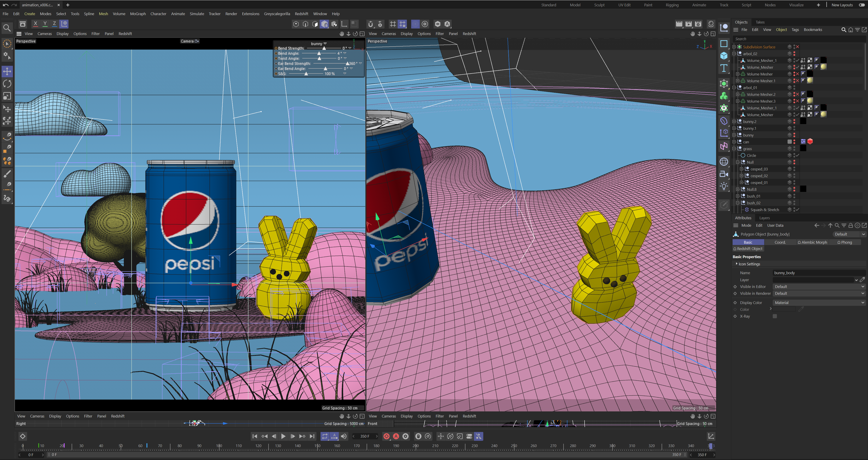
Task: Open the search magnifier at top-left
Action: pyautogui.click(x=7, y=28)
